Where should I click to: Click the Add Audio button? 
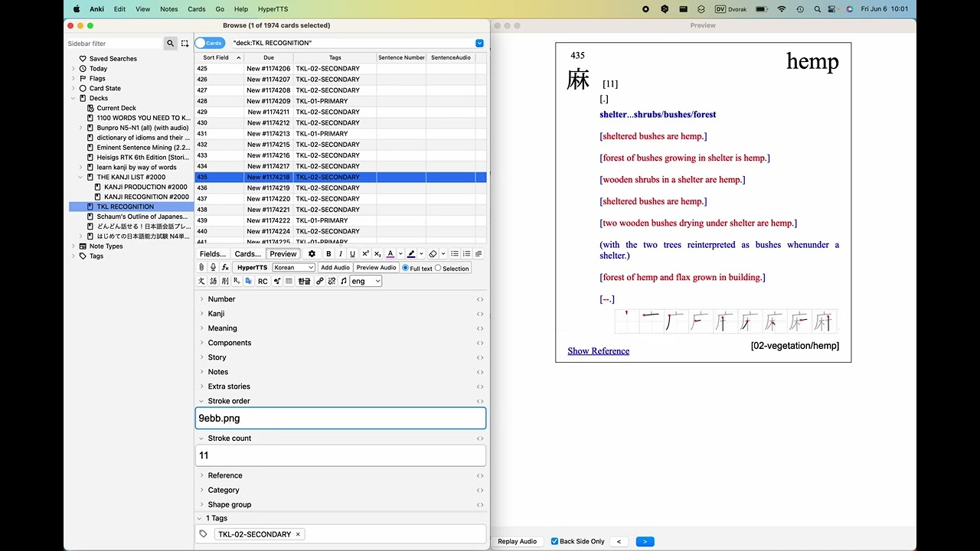(335, 268)
